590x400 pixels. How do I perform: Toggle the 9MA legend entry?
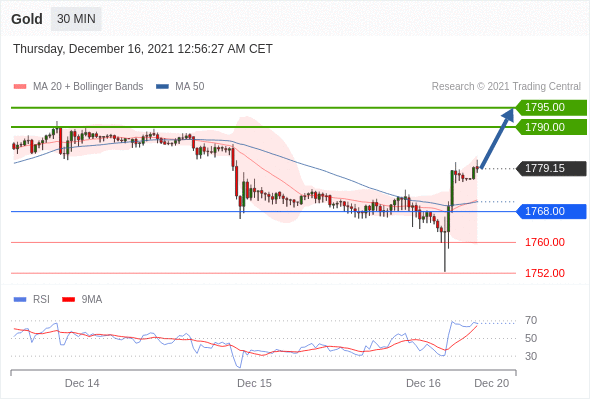(82, 300)
